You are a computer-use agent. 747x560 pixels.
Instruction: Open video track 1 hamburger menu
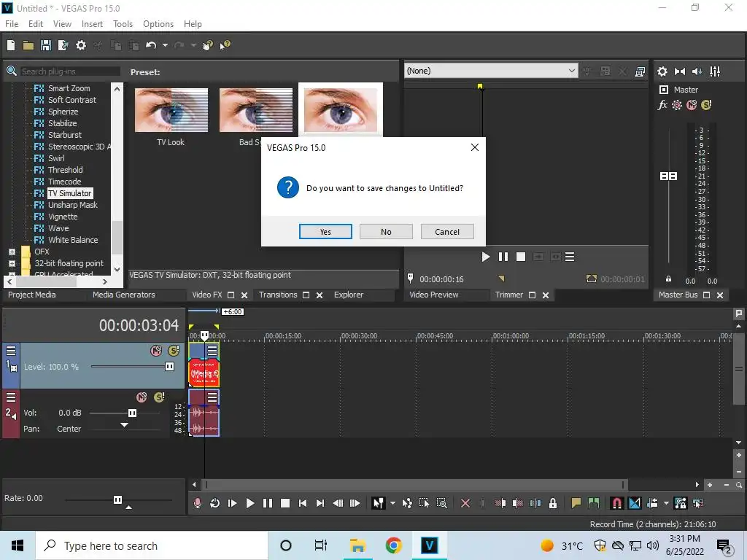[11, 351]
